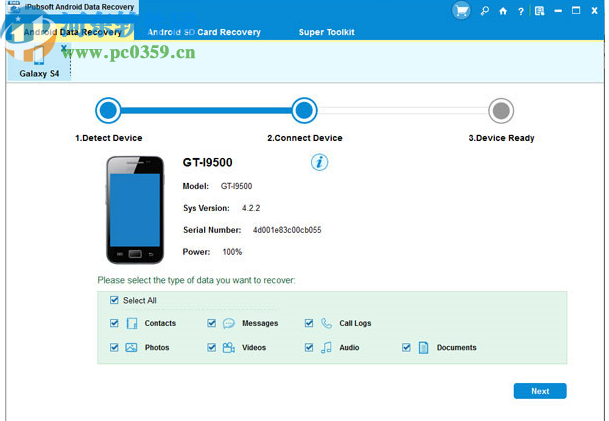Open the Super Toolkit tab
The height and width of the screenshot is (421, 609).
(x=326, y=32)
